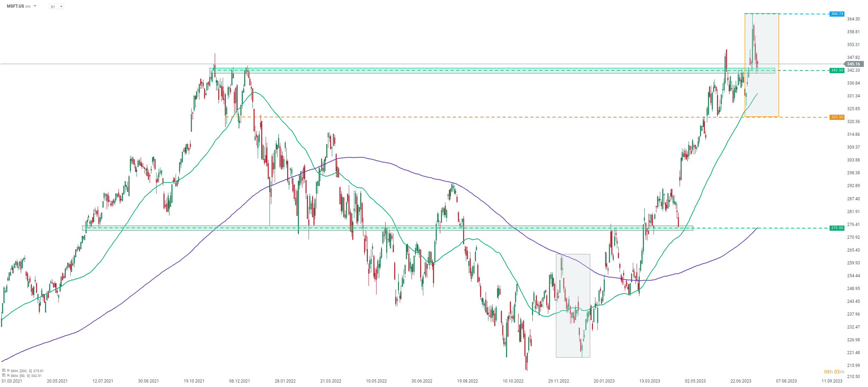The image size is (868, 387).
Task: Remove the SMA 50 indicator with X
Action: coord(8,375)
